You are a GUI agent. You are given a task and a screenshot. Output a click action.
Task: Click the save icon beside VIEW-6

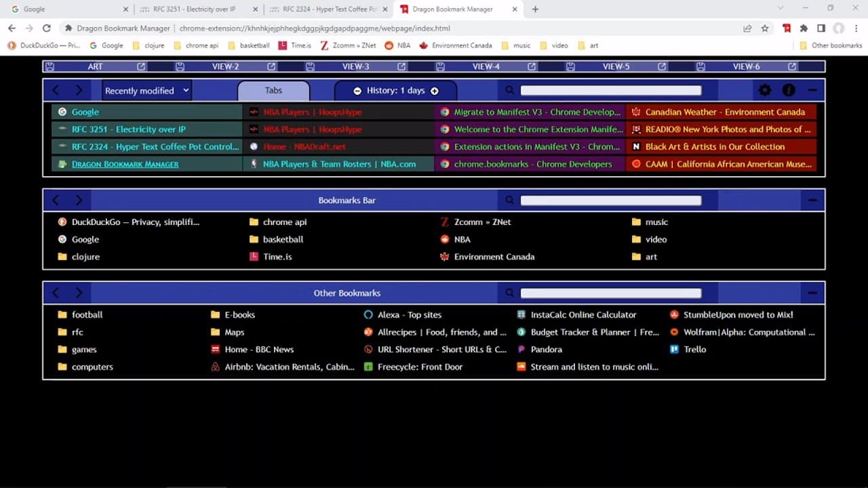701,66
